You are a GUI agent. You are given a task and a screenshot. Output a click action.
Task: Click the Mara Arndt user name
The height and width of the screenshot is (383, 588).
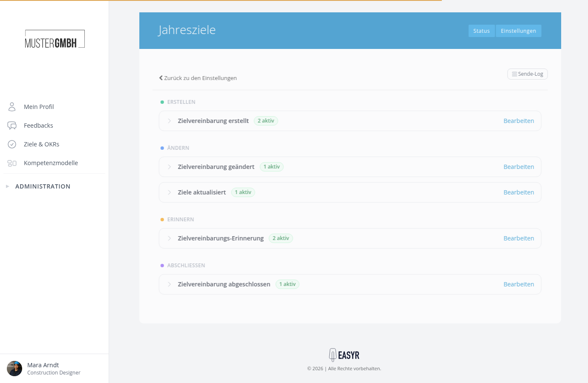pos(43,365)
